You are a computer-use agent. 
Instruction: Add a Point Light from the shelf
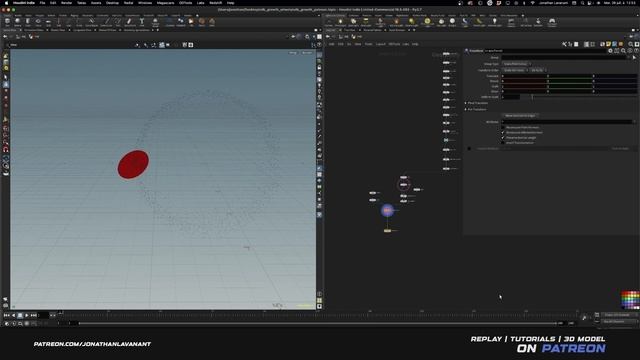(x=340, y=22)
